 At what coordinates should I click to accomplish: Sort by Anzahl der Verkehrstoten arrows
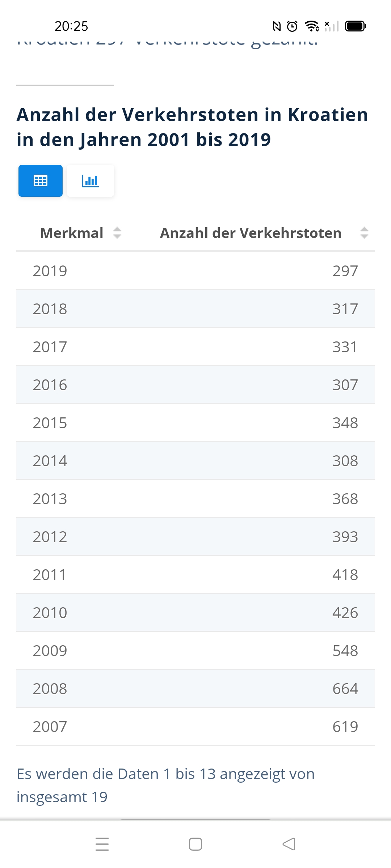click(x=364, y=233)
